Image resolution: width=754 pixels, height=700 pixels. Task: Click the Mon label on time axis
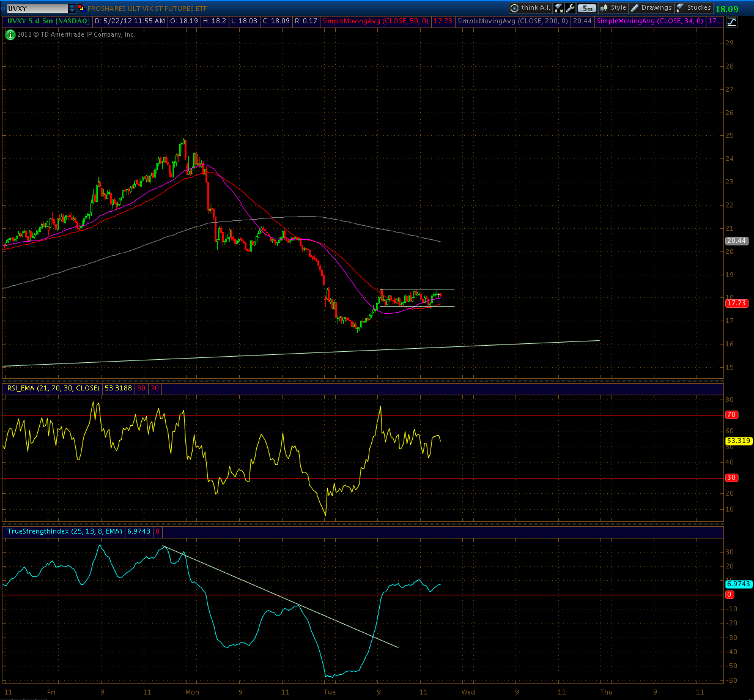tap(193, 693)
